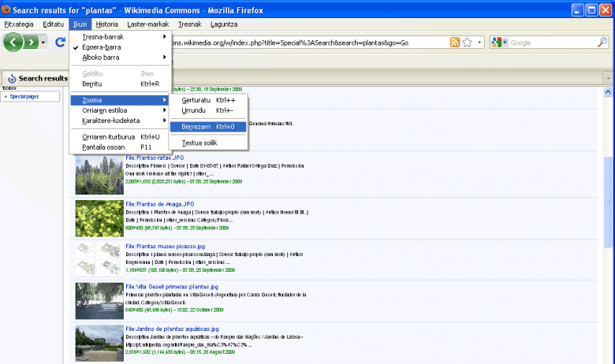
Task: Open the File:Plantas-rafax.JPG link
Action: [155, 158]
